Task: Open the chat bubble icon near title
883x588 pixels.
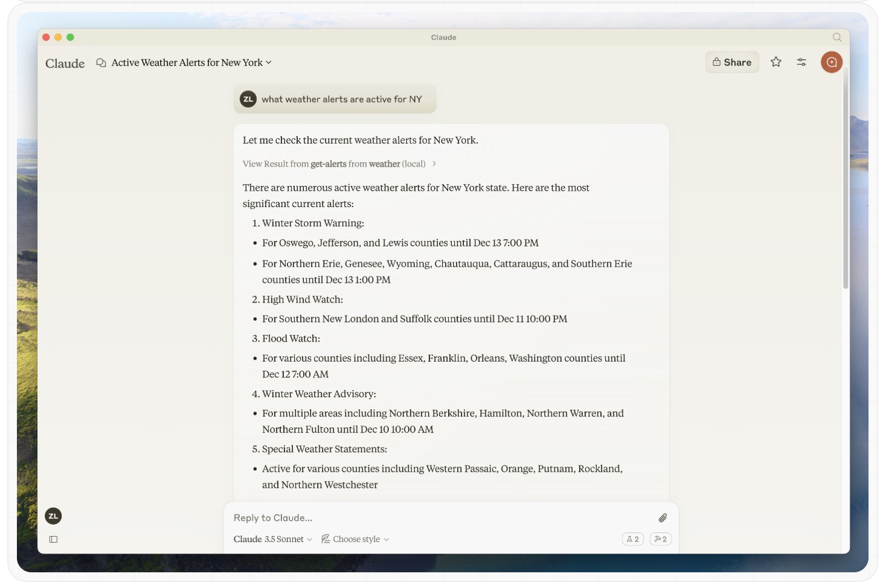Action: (101, 63)
